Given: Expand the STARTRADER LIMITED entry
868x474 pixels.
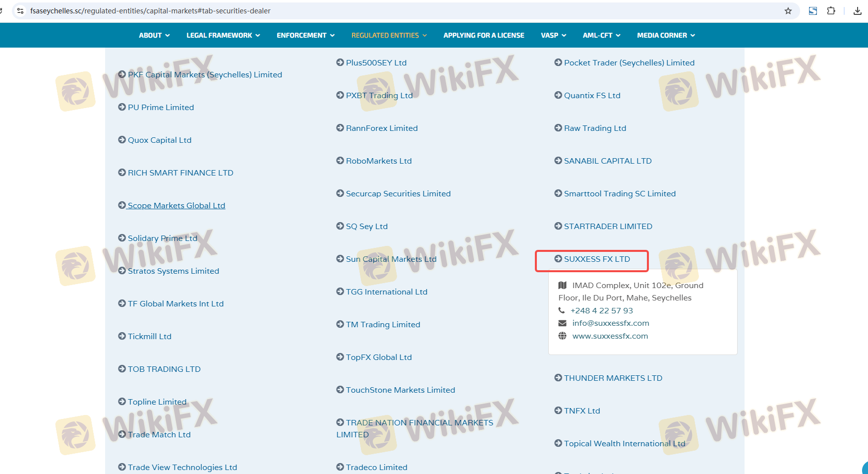Looking at the screenshot, I should pos(608,226).
